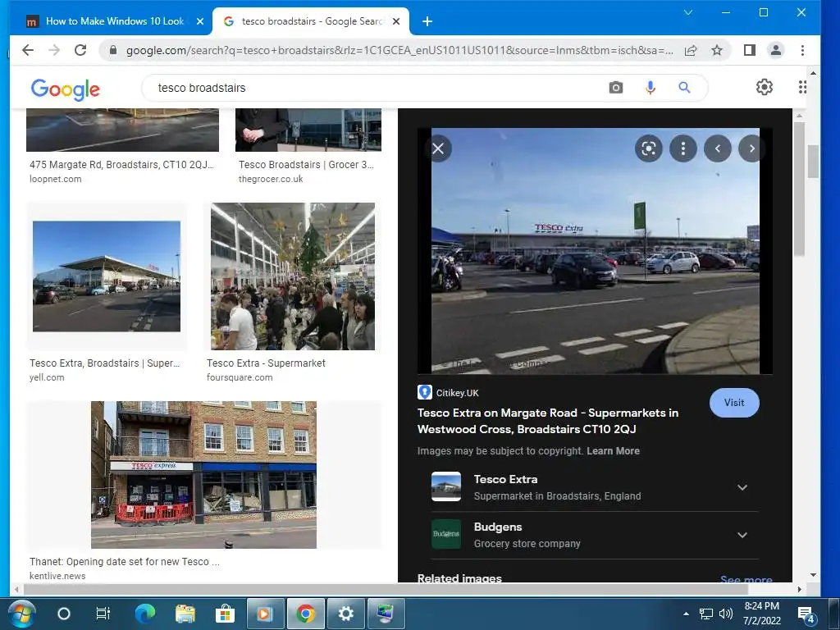Image resolution: width=840 pixels, height=630 pixels.
Task: Open Chrome profile avatar
Action: pyautogui.click(x=776, y=50)
